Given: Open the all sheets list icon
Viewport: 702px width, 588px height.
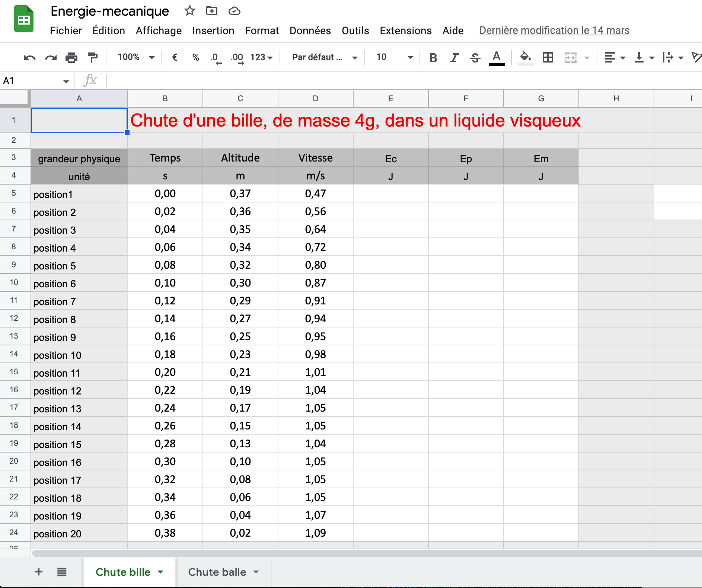Looking at the screenshot, I should tap(62, 572).
